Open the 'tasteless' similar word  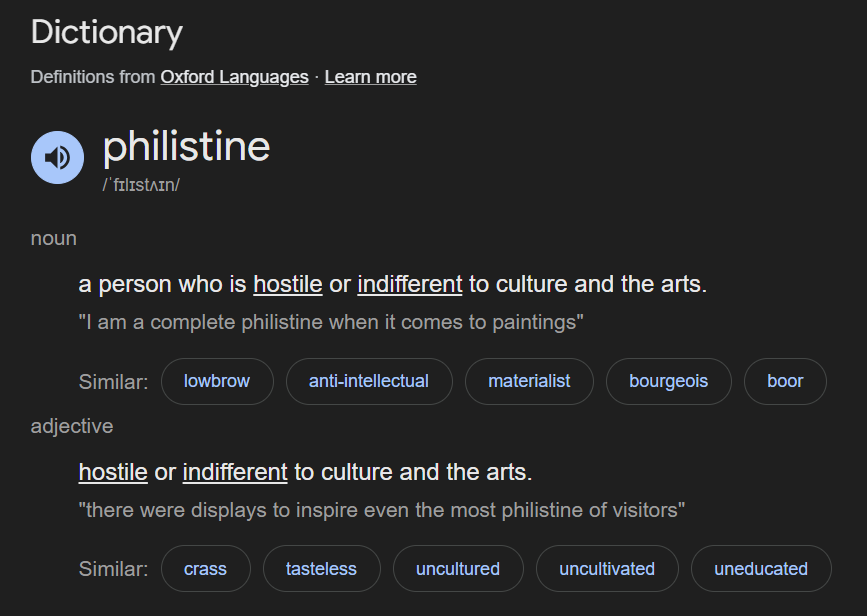click(321, 569)
